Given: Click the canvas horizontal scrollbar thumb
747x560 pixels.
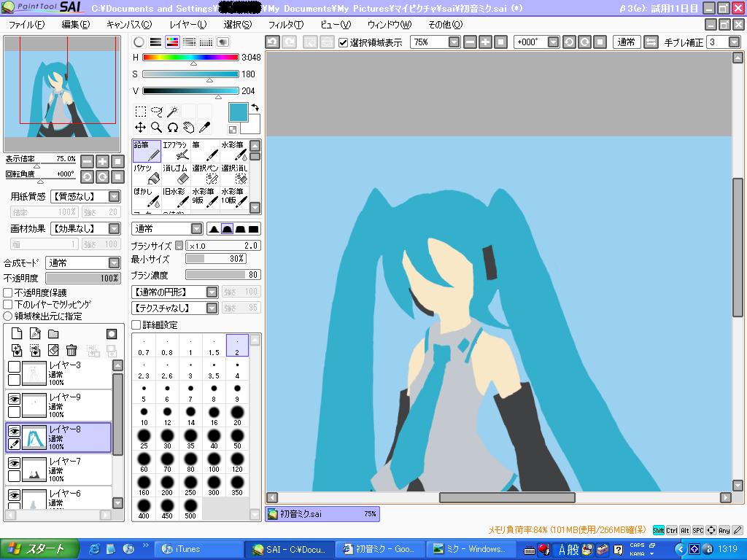Looking at the screenshot, I should tap(507, 497).
